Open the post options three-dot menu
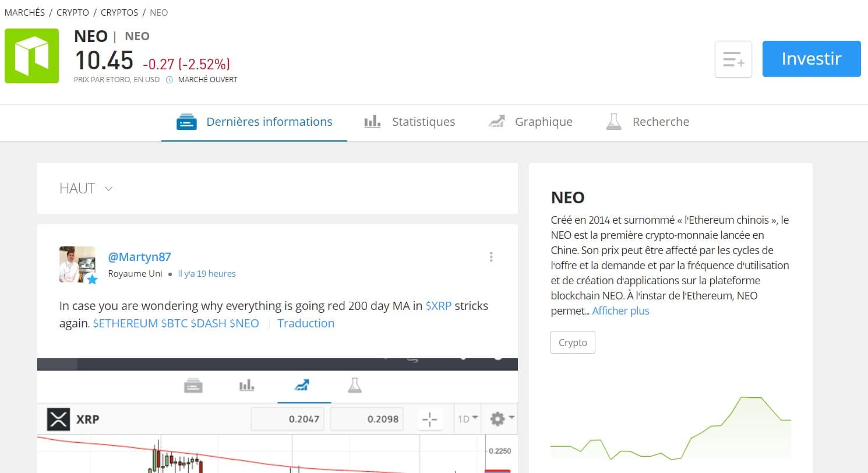 coord(491,257)
